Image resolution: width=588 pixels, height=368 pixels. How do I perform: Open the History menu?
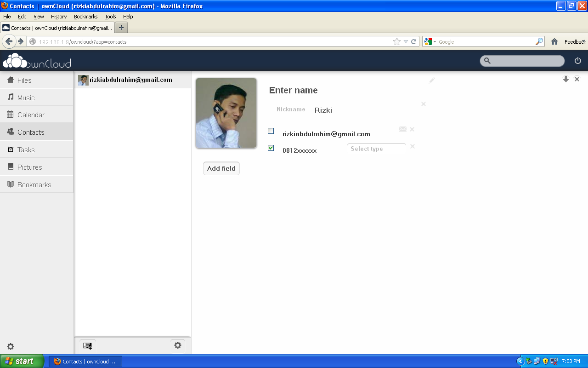[59, 17]
